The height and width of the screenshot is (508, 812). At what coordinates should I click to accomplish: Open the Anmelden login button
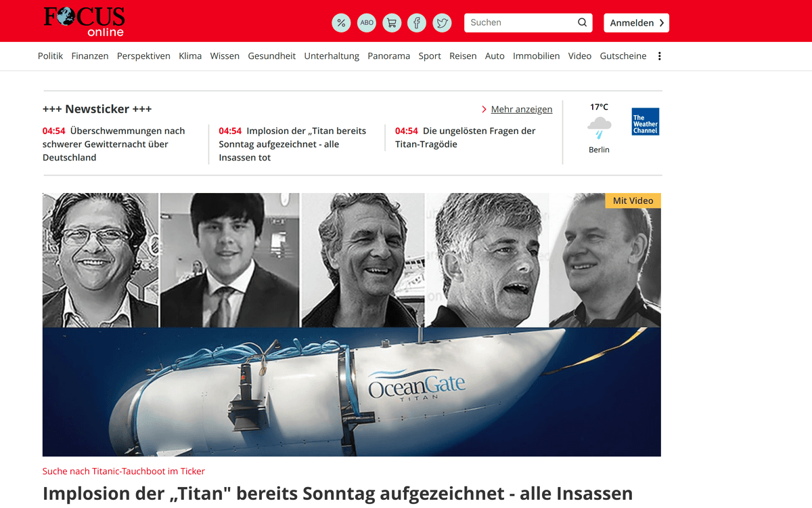point(637,23)
